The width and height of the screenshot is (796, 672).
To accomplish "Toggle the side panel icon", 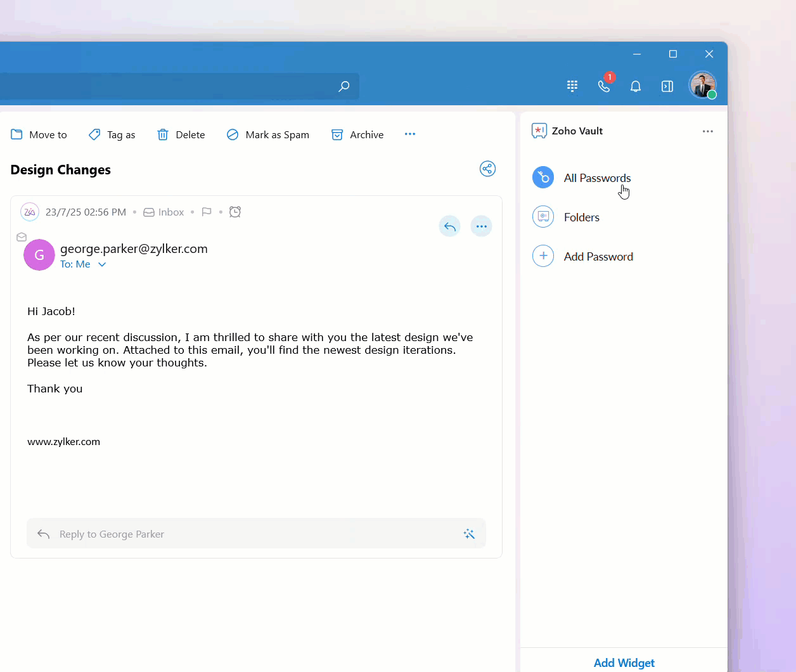I will click(x=667, y=86).
